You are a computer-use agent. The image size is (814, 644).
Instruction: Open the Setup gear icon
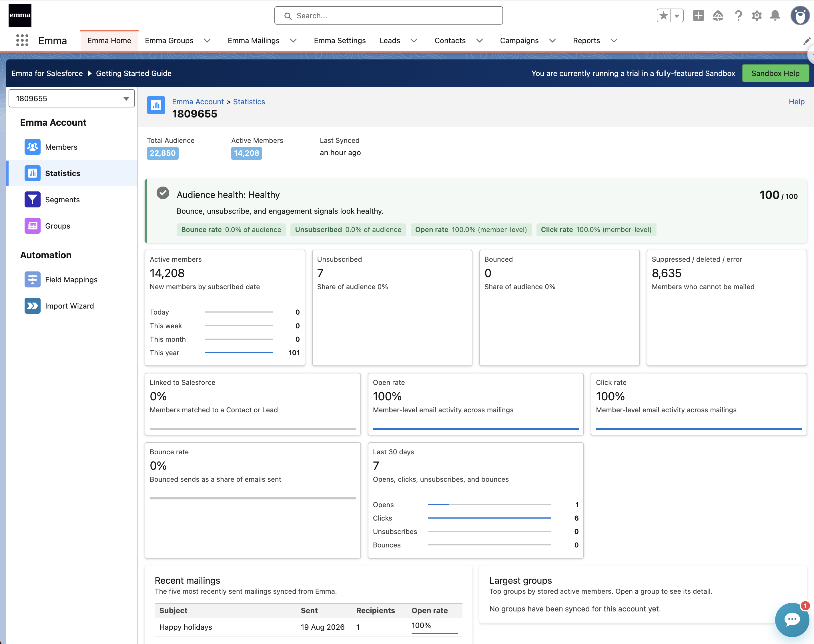click(x=757, y=15)
